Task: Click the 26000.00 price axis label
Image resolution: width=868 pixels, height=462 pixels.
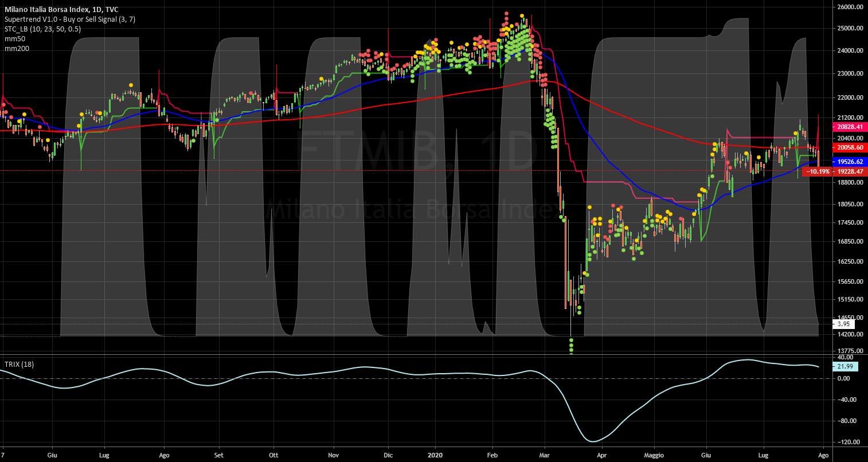Action: point(850,7)
